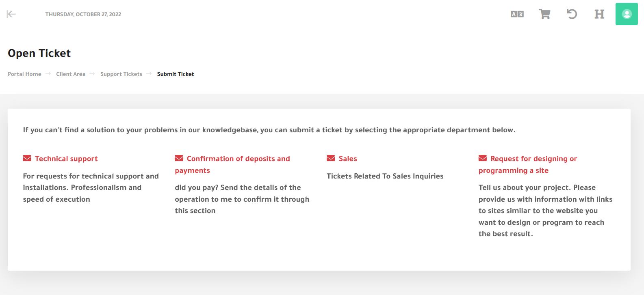Navigate to Portal Home breadcrumb
Image resolution: width=644 pixels, height=295 pixels.
tap(24, 74)
